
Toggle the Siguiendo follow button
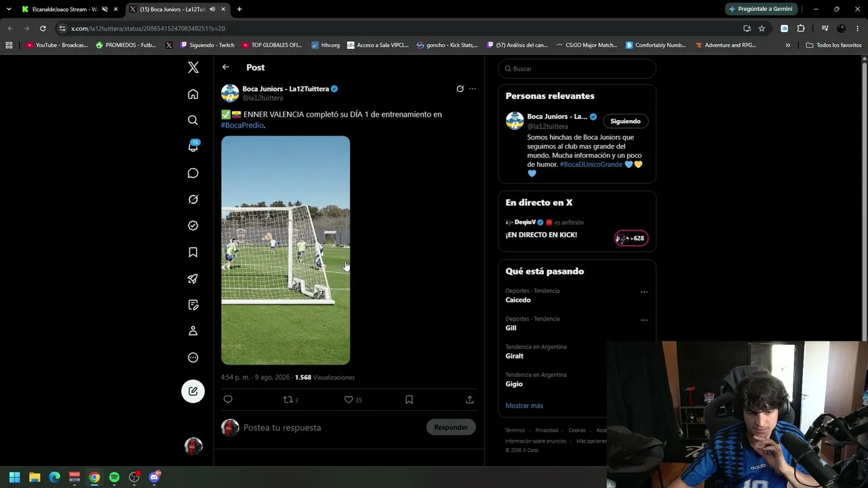(625, 121)
